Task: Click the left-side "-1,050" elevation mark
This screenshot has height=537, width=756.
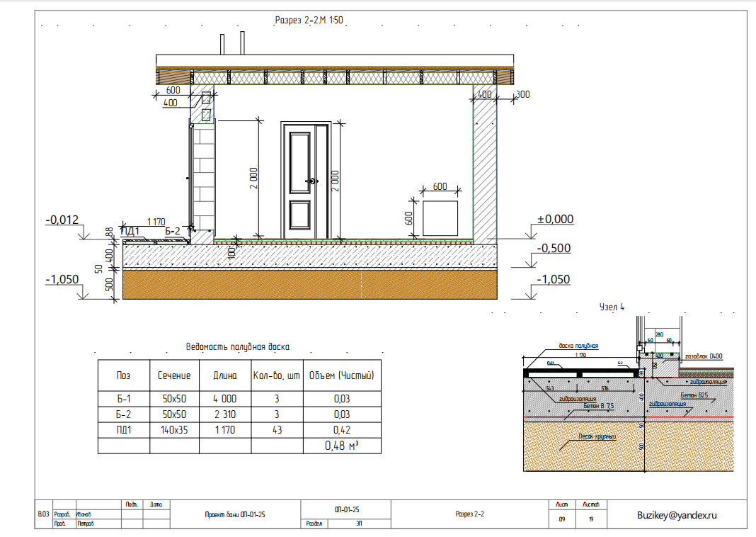Action: (x=62, y=279)
